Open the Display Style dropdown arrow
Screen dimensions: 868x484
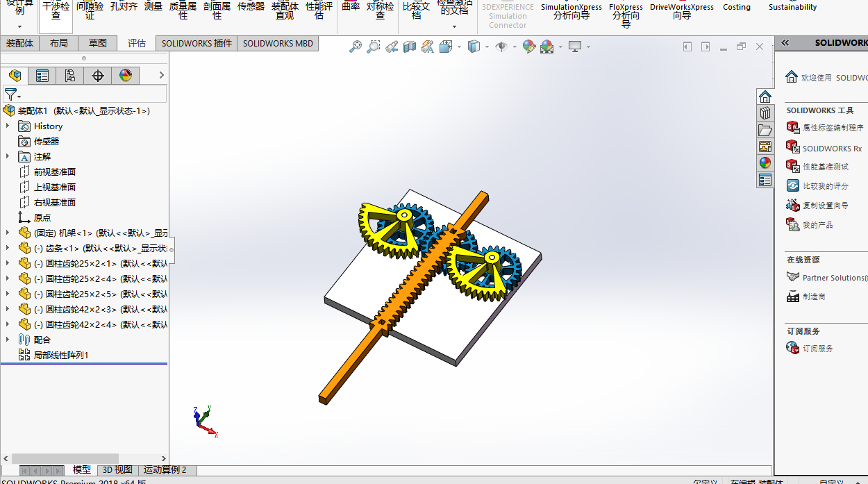(487, 47)
